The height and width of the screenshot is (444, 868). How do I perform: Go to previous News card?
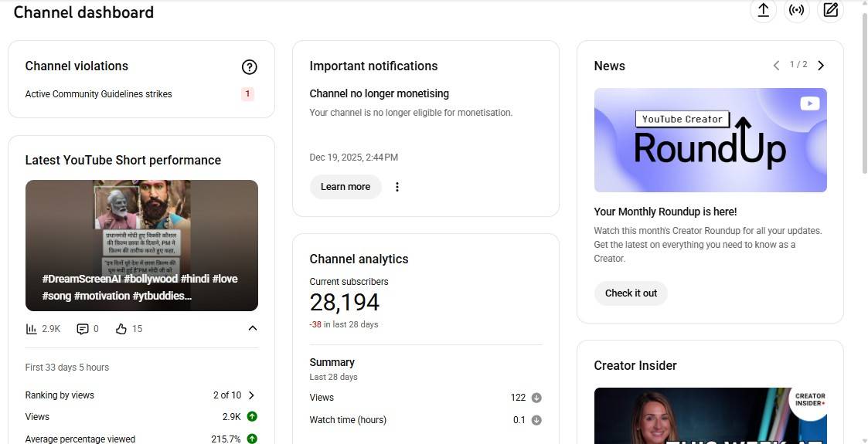point(776,66)
